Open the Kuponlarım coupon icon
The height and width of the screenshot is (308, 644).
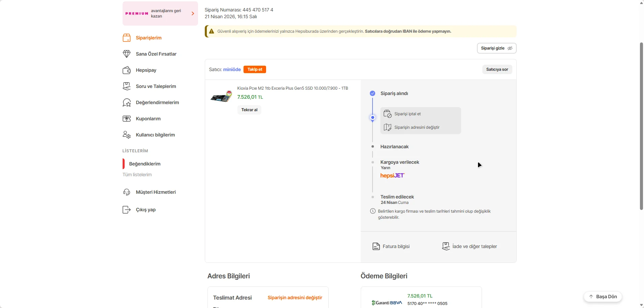pos(127,119)
